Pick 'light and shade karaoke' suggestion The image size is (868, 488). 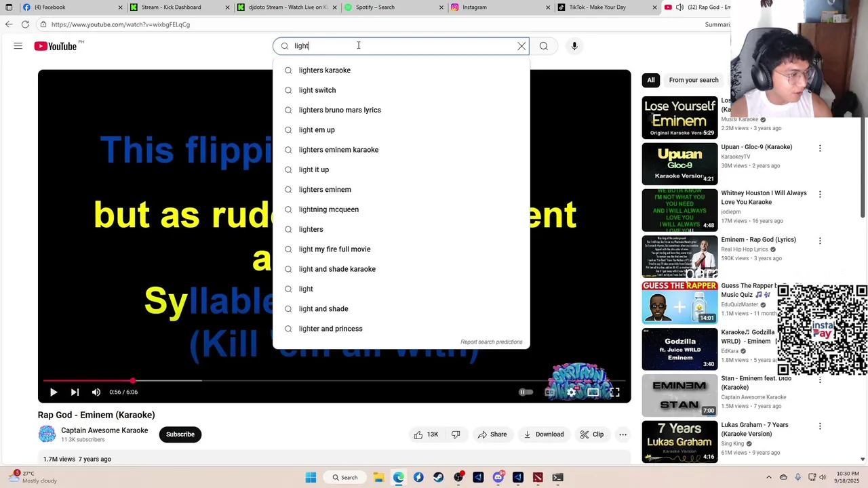click(401, 269)
